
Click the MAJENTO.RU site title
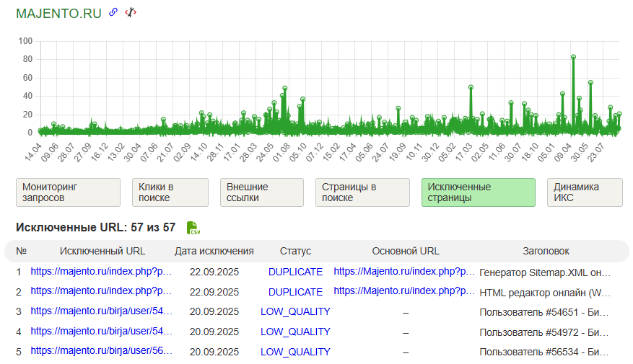click(x=59, y=13)
